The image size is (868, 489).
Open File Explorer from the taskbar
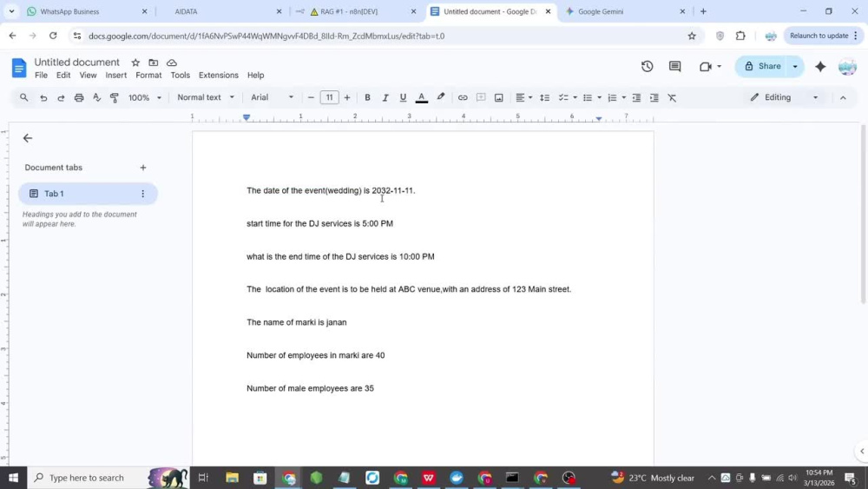coord(232,478)
